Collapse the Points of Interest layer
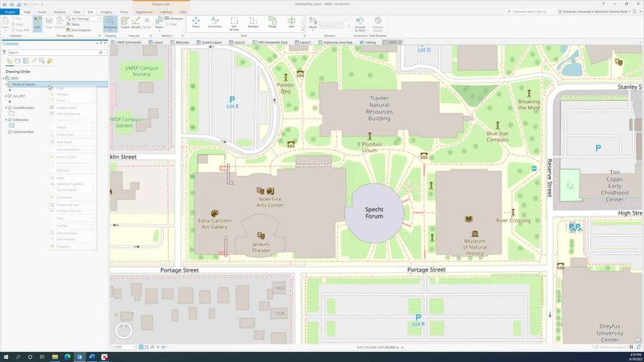This screenshot has width=644, height=362. [x=6, y=84]
